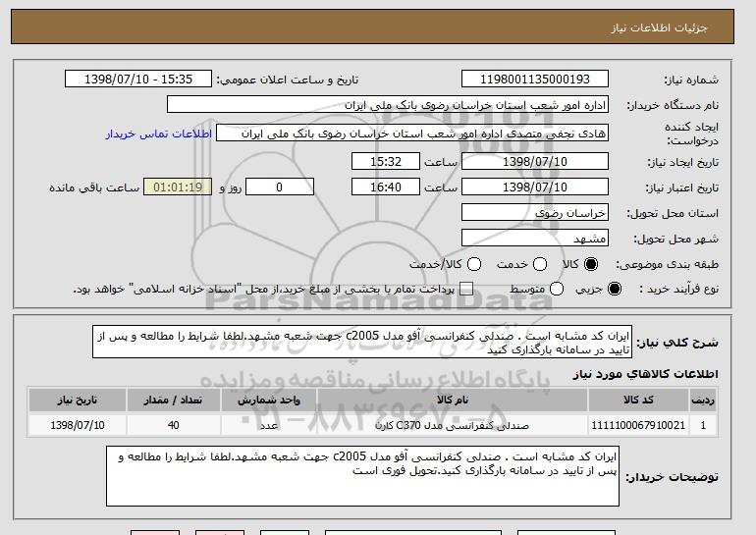Select the کالا/خدمت radio button
The image size is (756, 535).
(x=474, y=264)
